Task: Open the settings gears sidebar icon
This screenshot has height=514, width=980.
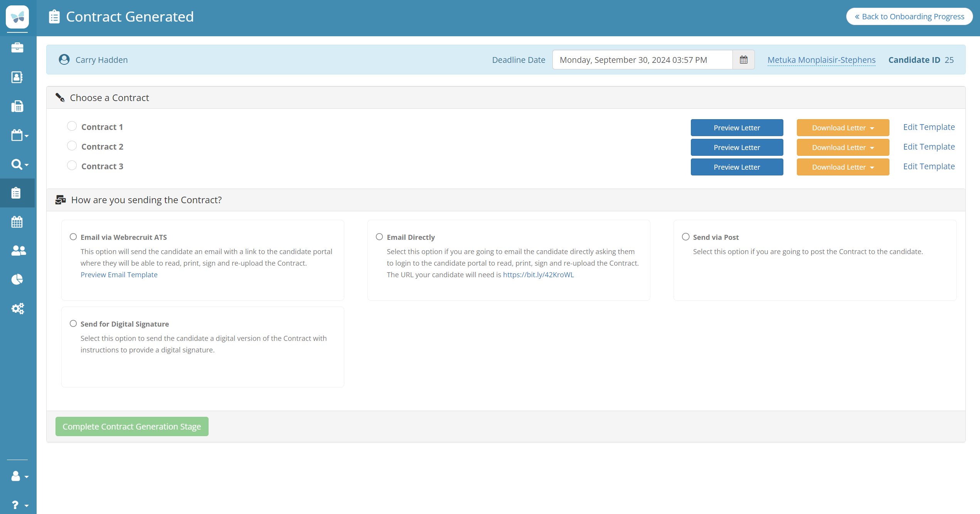Action: pyautogui.click(x=17, y=308)
